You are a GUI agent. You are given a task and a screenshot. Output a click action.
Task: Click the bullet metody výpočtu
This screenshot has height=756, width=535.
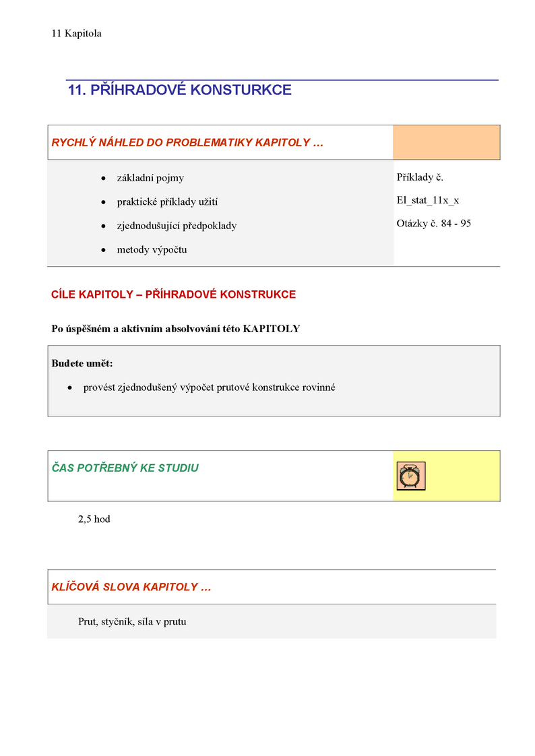pos(152,250)
